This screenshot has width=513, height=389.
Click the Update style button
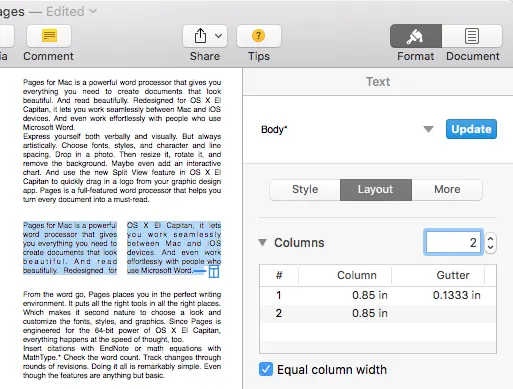pyautogui.click(x=471, y=129)
